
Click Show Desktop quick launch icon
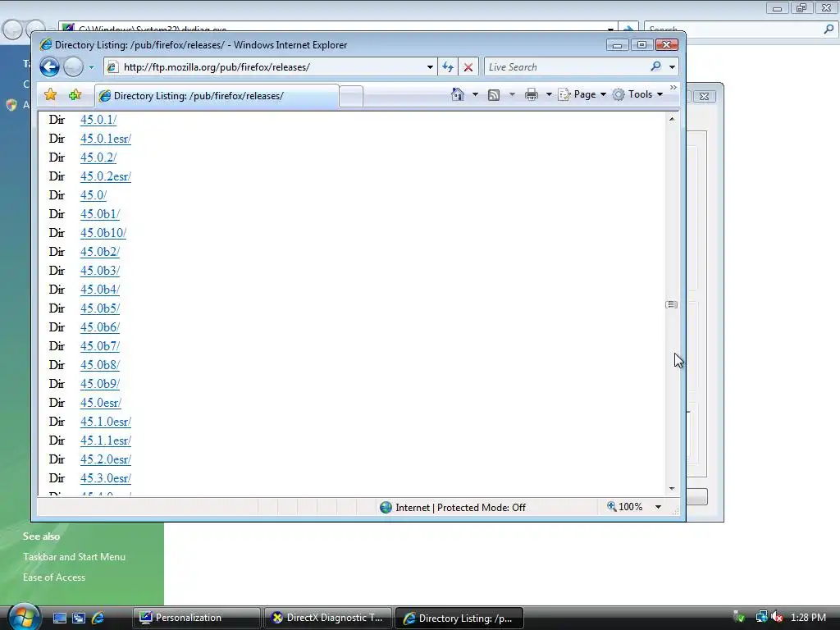59,618
